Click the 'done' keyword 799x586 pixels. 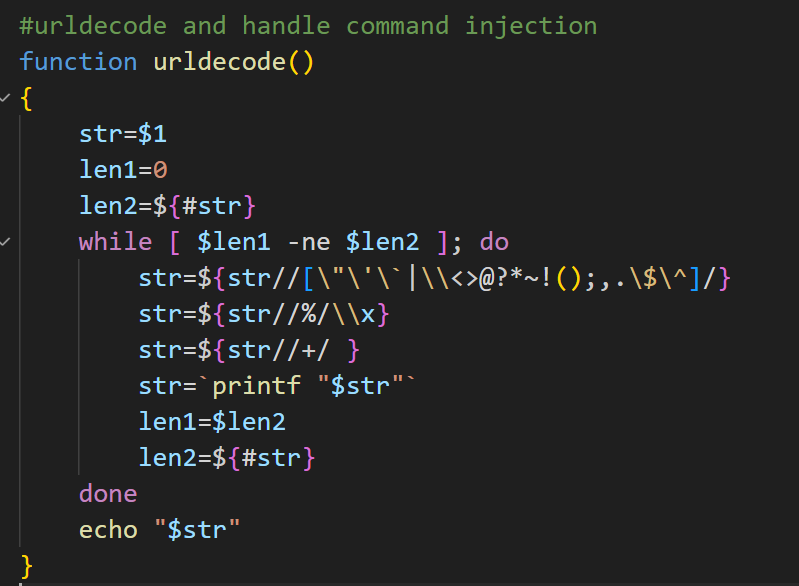[108, 494]
